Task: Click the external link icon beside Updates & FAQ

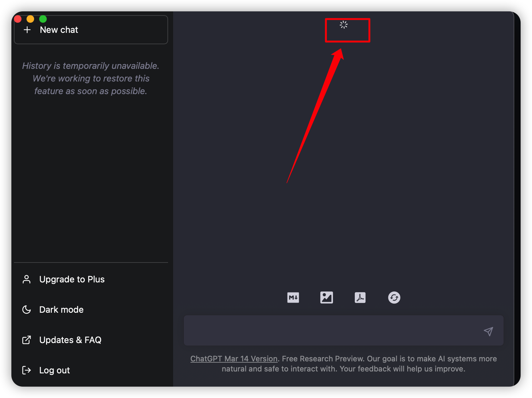Action: click(x=27, y=340)
